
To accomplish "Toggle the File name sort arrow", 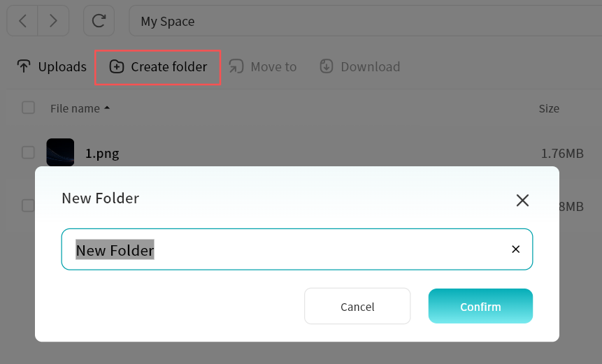I will point(107,108).
